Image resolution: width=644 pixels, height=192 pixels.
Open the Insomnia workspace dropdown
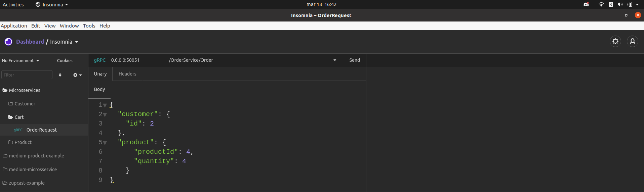coord(64,42)
